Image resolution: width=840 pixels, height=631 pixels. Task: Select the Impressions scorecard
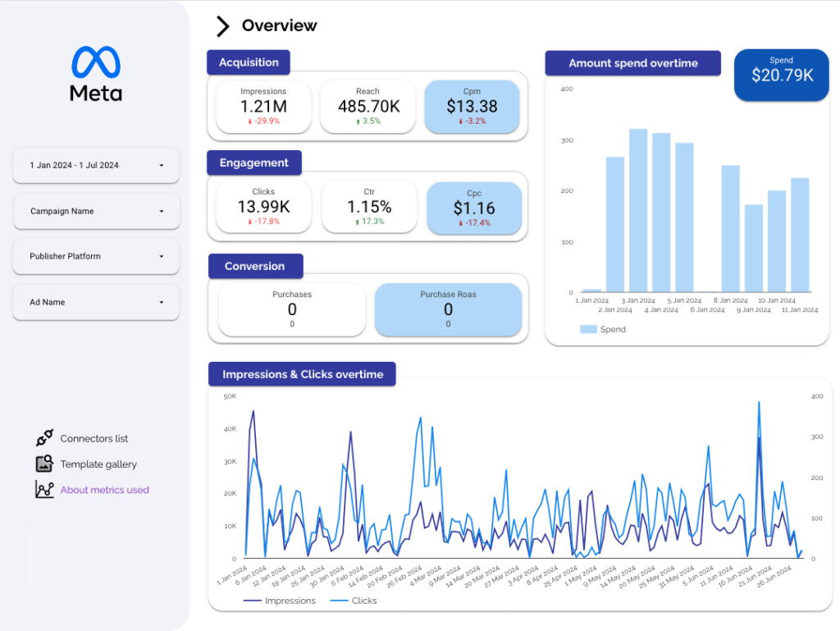point(263,106)
